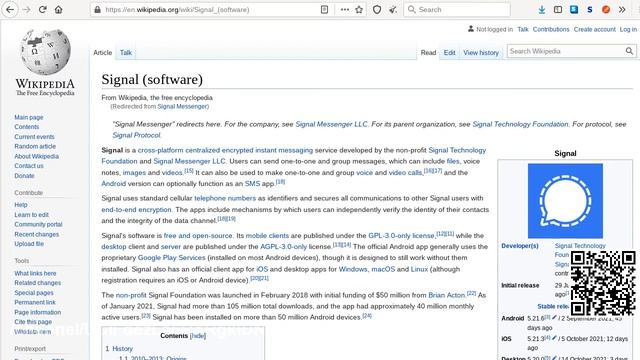Click the telephone numbers link
Screen dimensions: 640x360
tap(225, 198)
